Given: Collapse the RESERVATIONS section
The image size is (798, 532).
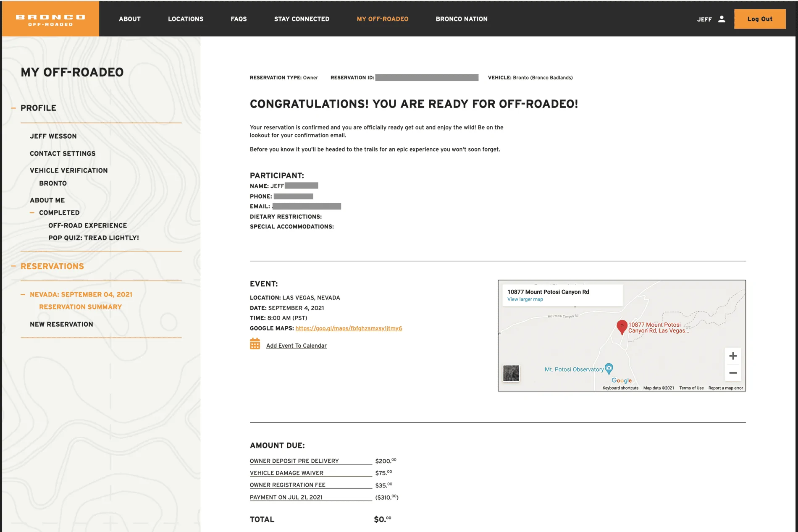Looking at the screenshot, I should click(13, 266).
